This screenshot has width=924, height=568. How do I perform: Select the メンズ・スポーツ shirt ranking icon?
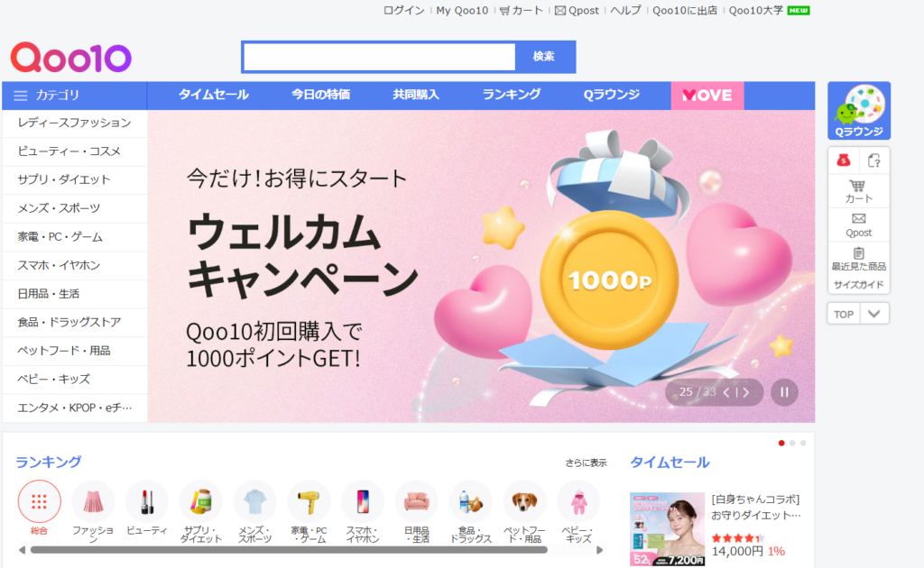point(254,501)
